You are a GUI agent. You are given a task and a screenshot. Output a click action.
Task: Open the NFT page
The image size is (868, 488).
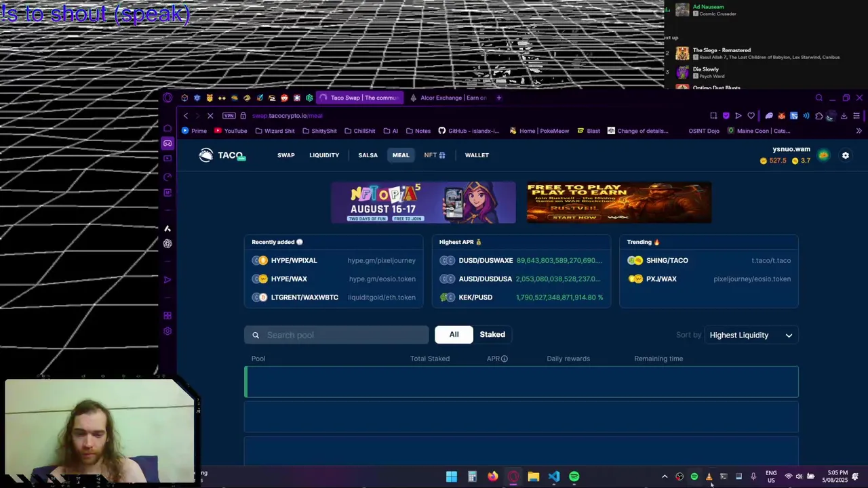pyautogui.click(x=435, y=155)
